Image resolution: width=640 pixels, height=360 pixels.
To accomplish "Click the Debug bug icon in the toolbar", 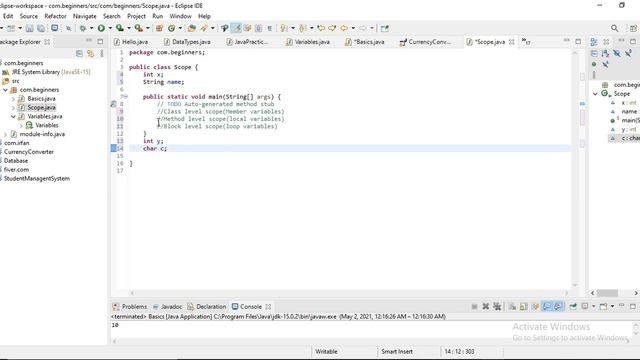I will point(82,28).
